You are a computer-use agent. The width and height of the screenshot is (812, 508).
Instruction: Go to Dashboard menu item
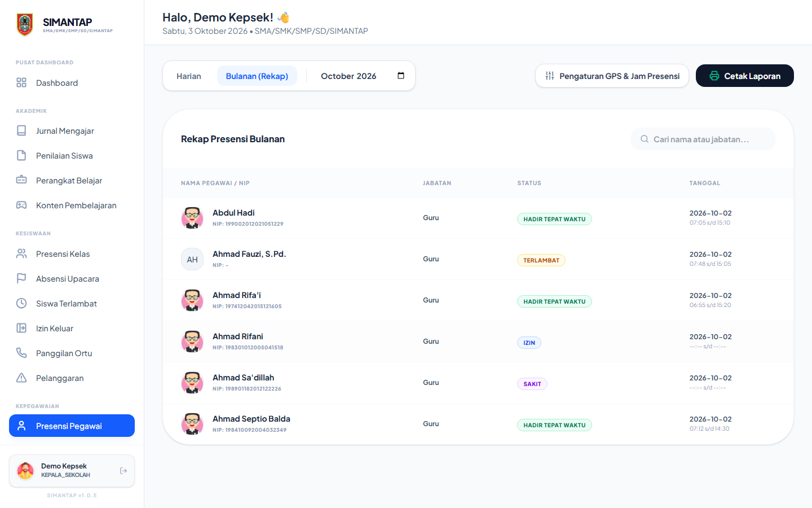click(72, 83)
